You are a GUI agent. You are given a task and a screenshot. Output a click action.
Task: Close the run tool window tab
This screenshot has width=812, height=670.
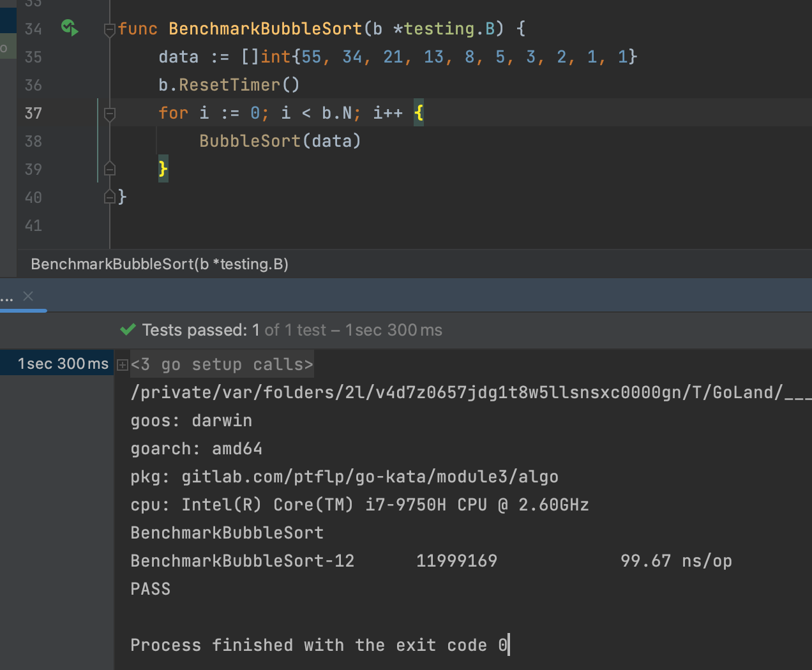coord(28,296)
